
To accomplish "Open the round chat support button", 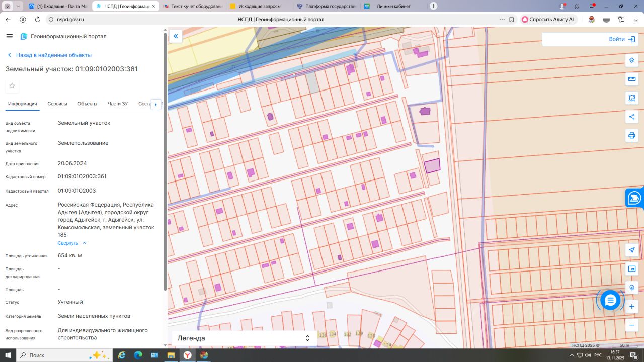I will [610, 301].
